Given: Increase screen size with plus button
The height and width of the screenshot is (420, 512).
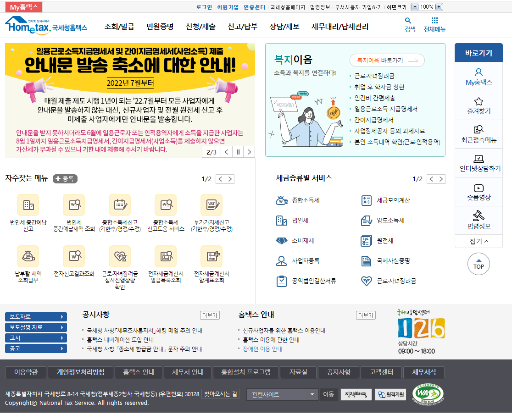Looking at the screenshot, I should point(439,7).
